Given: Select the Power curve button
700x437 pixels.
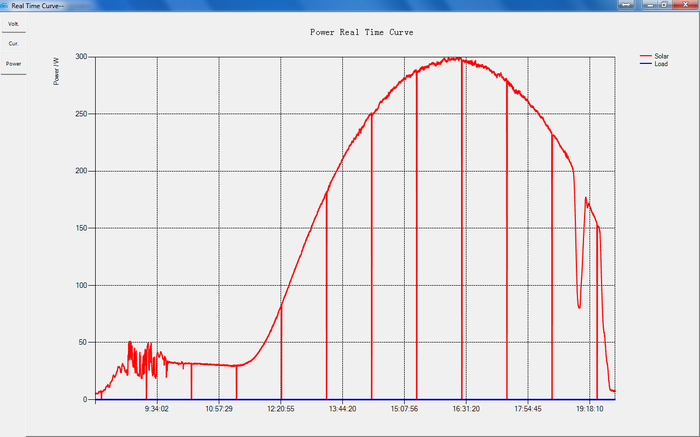Looking at the screenshot, I should [13, 63].
